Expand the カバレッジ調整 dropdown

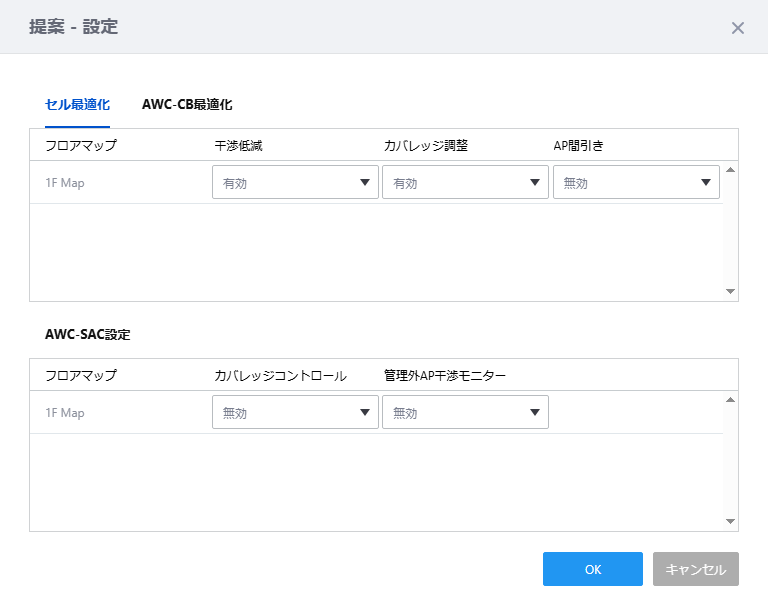(x=465, y=182)
